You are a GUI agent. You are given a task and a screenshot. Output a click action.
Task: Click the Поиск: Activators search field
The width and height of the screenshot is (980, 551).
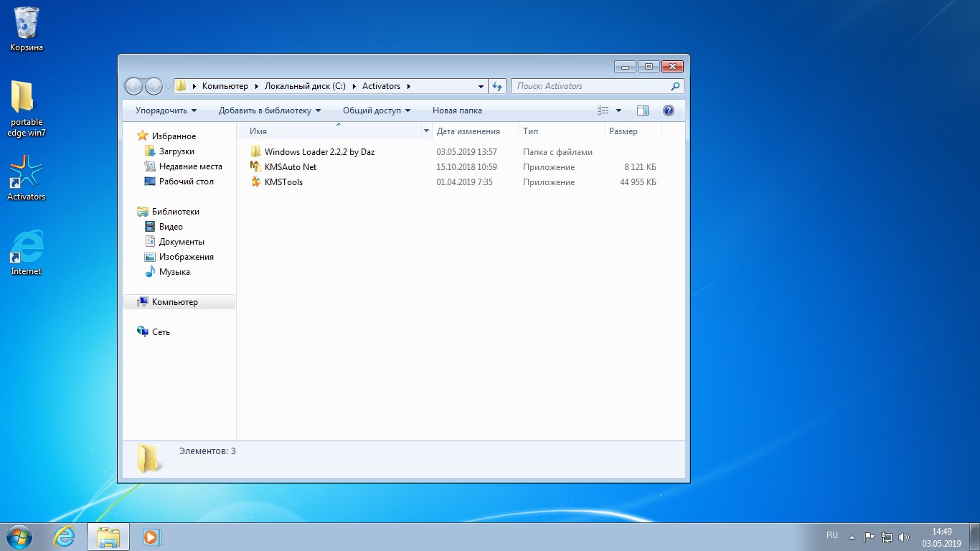coord(590,86)
